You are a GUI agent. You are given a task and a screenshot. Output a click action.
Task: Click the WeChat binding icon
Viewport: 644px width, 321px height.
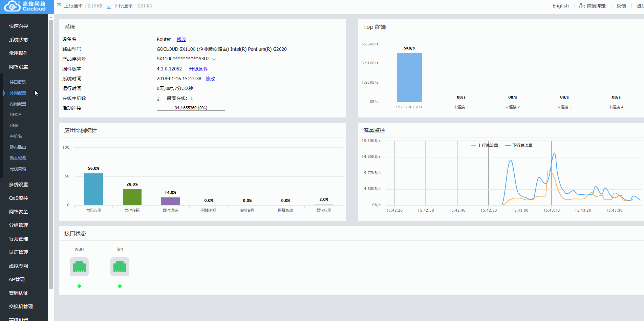[582, 6]
